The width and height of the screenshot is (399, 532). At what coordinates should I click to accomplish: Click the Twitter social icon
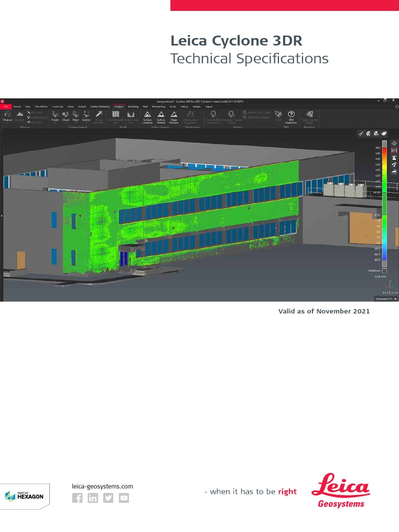(x=108, y=498)
